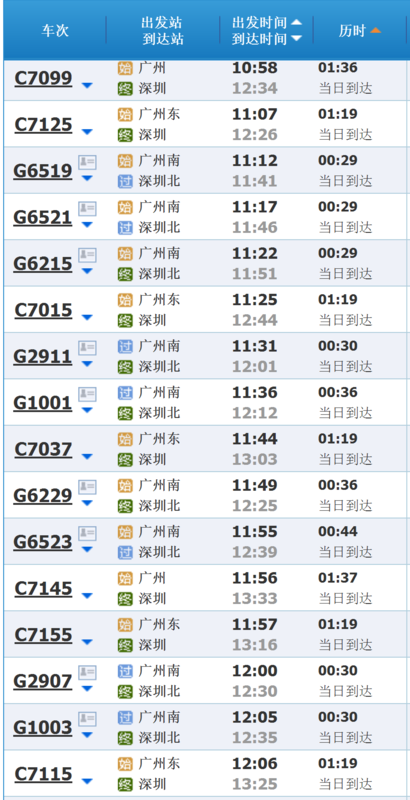This screenshot has height=800, width=410.
Task: Expand the dropdown arrow under C7015
Action: (87, 317)
